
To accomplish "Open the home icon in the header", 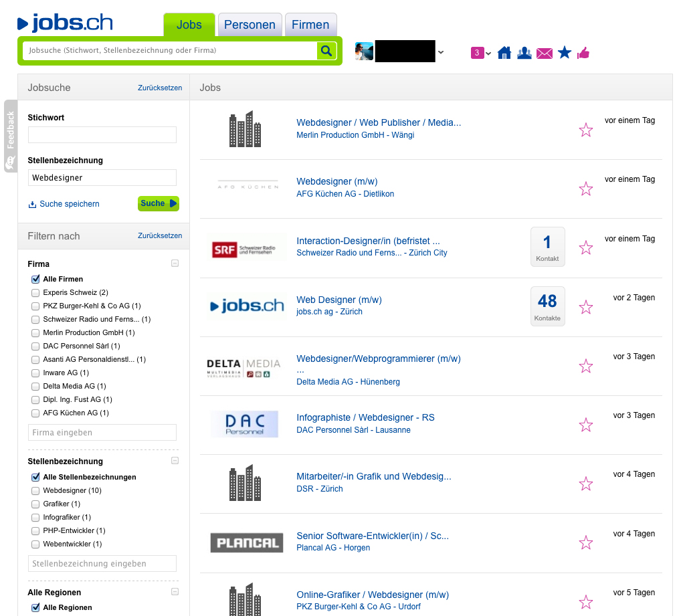I will 504,53.
